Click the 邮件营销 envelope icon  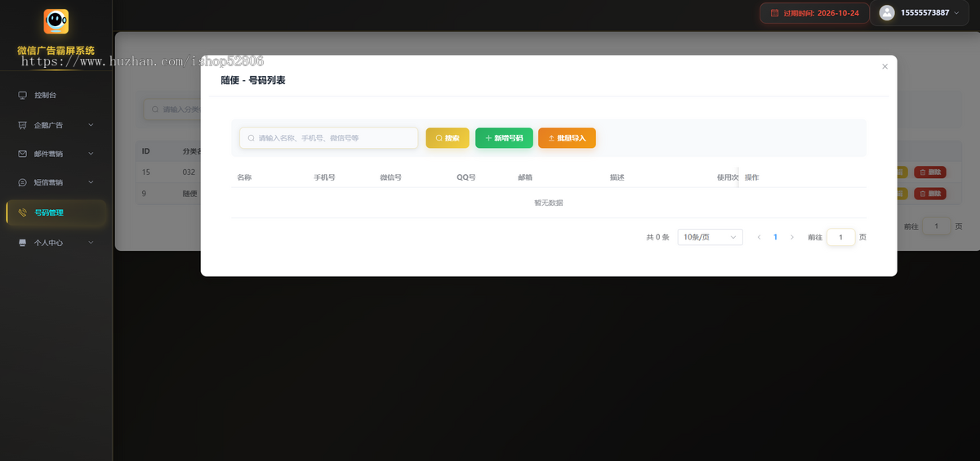click(22, 154)
